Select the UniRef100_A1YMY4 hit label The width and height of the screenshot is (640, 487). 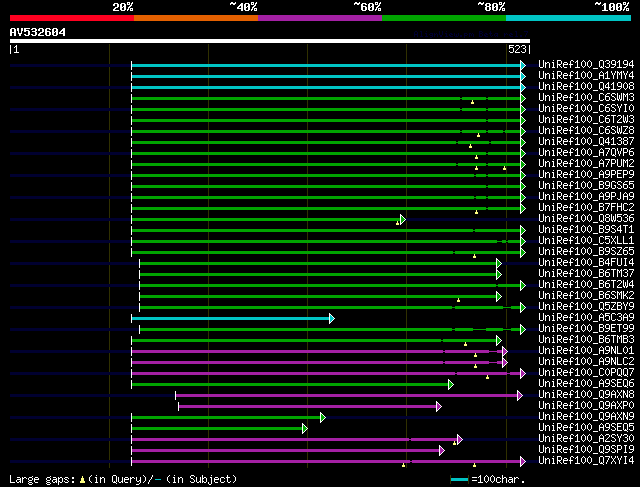click(x=586, y=76)
